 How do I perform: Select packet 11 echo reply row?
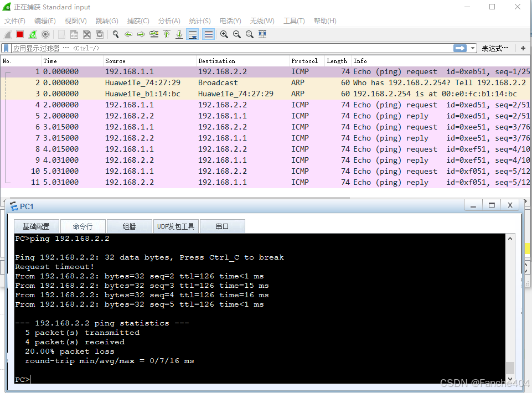265,182
